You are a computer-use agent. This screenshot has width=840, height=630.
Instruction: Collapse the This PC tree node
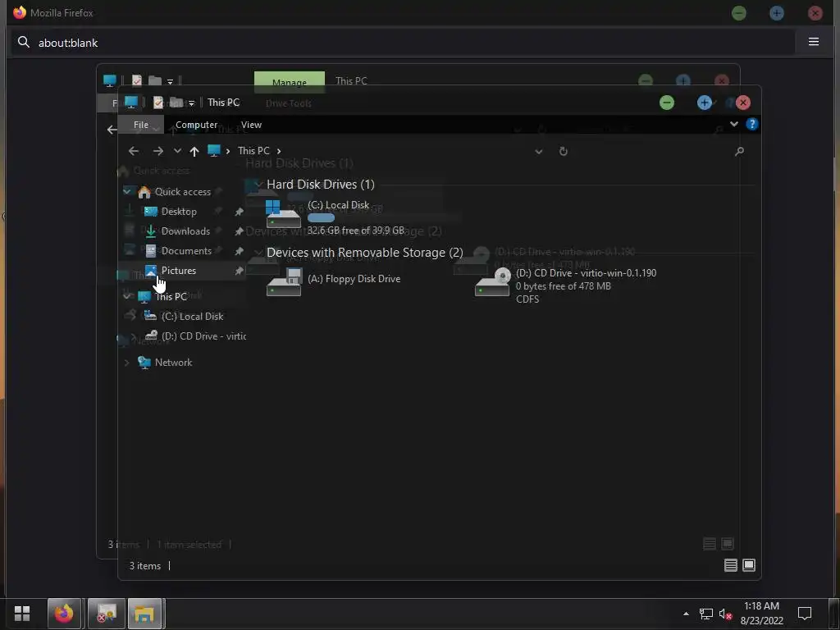(x=127, y=295)
